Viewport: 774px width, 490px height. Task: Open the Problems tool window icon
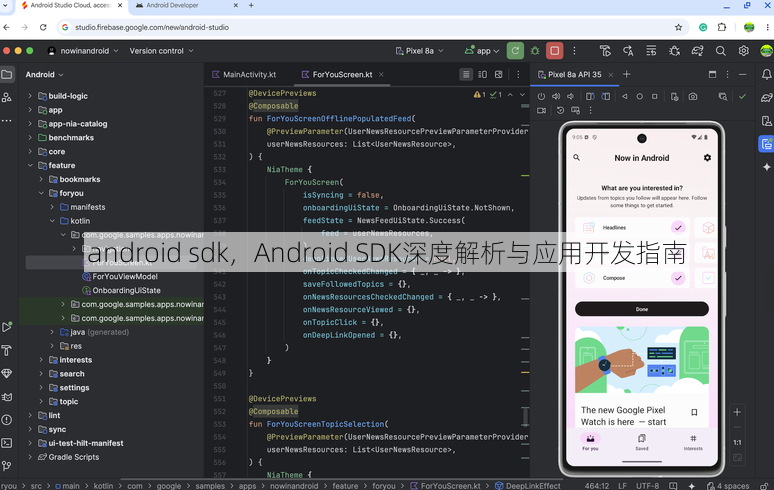(x=7, y=420)
